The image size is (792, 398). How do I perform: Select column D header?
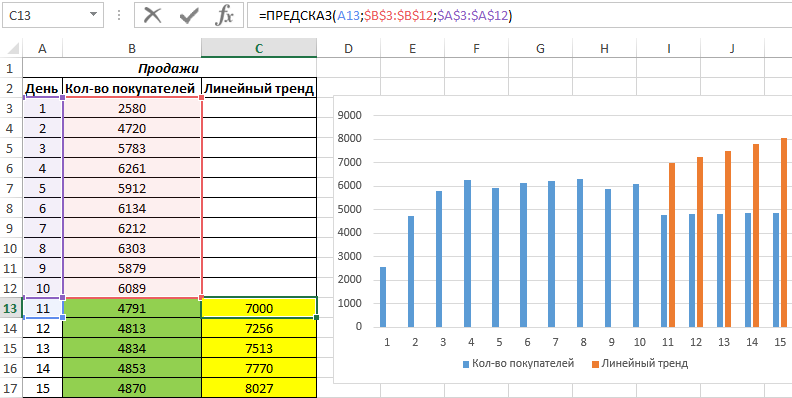(x=348, y=48)
